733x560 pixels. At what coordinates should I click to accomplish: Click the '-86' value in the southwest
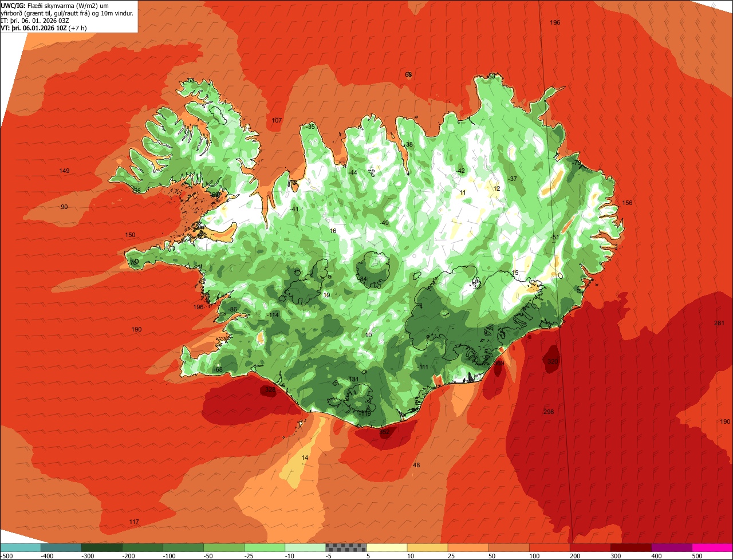[232, 309]
